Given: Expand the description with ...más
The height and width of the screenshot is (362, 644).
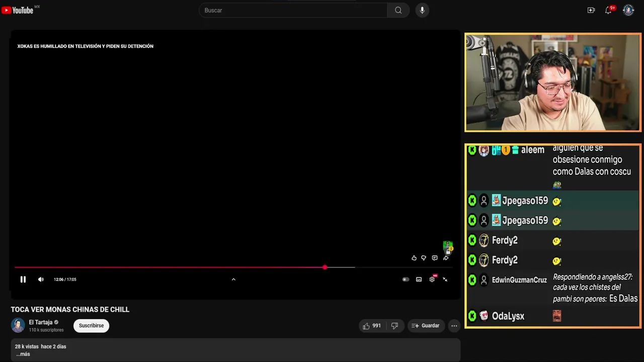Looking at the screenshot, I should click(23, 354).
